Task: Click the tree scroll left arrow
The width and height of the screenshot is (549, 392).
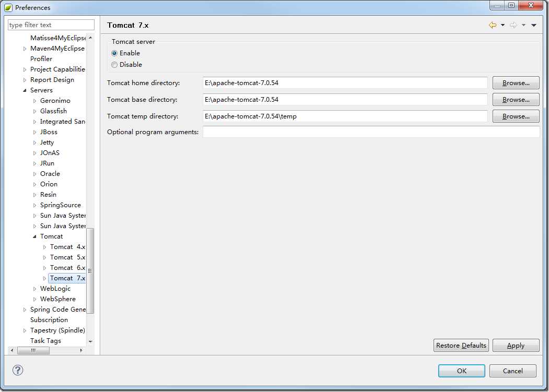Action: 12,350
